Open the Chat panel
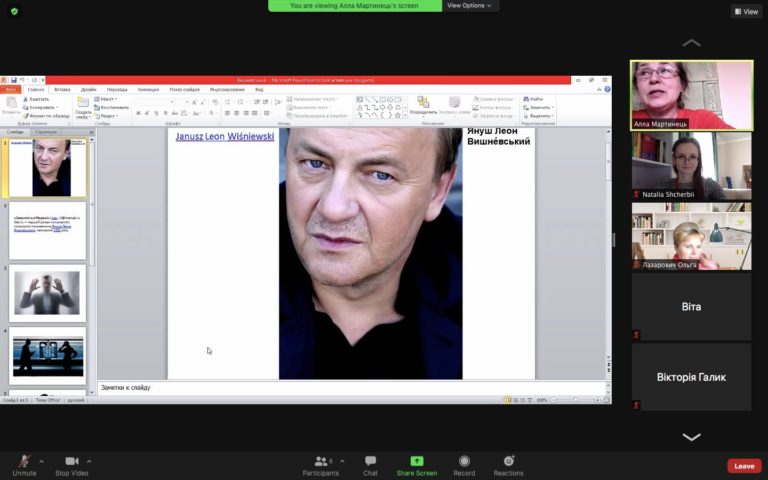The image size is (768, 480). tap(370, 466)
